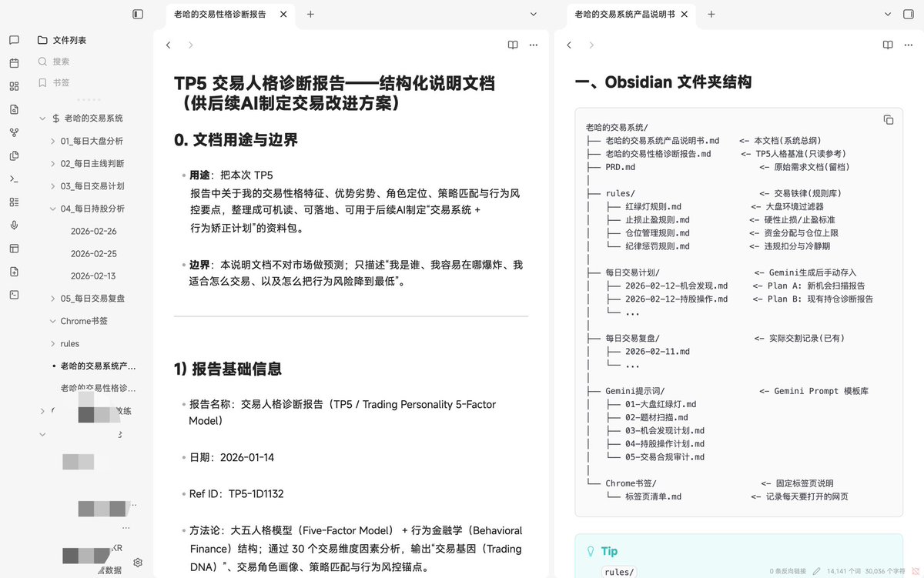Click the 14,141 个词 word count
The image size is (924, 578).
845,571
